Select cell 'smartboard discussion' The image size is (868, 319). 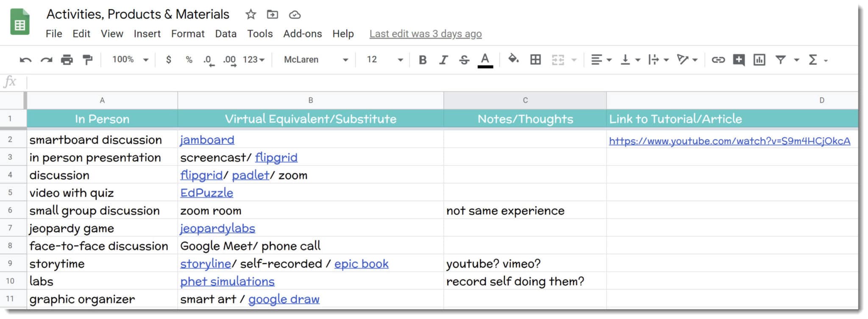[x=102, y=140]
